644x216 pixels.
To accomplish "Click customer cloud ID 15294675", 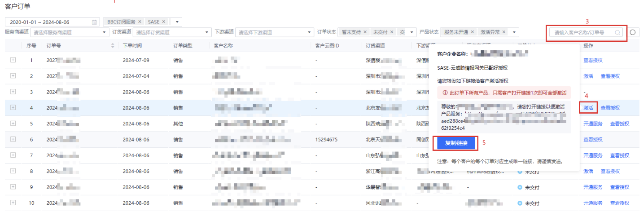I will [327, 139].
